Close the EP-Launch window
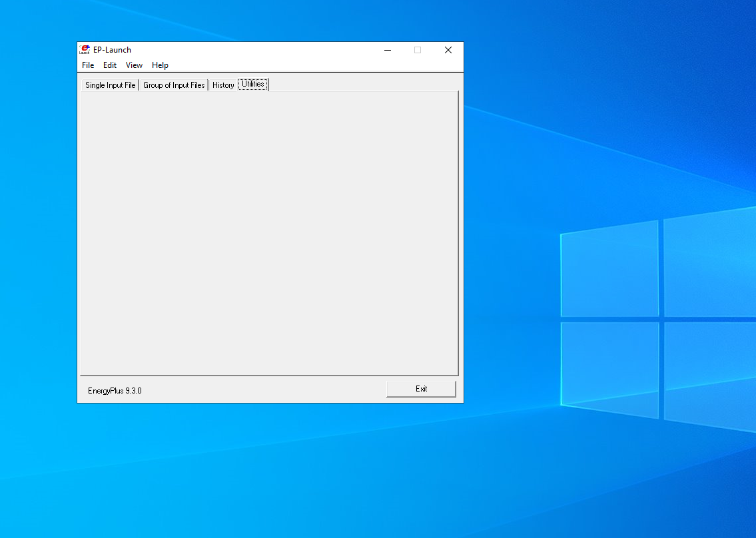Screen dimensions: 756x538 [x=448, y=50]
